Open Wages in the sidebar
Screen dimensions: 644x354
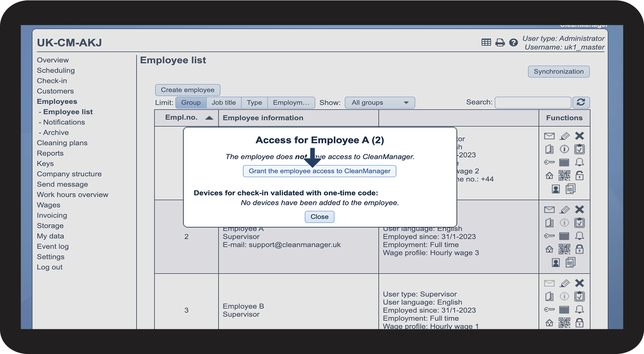(x=48, y=205)
